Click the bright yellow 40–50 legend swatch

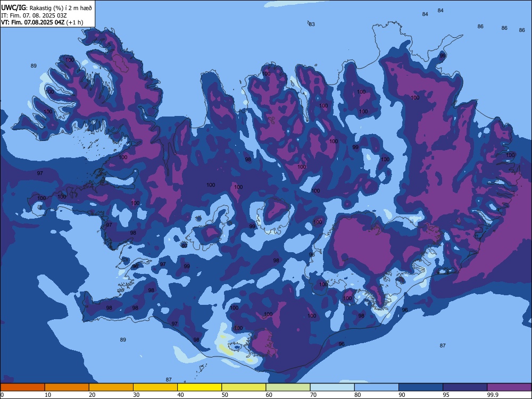(x=199, y=387)
